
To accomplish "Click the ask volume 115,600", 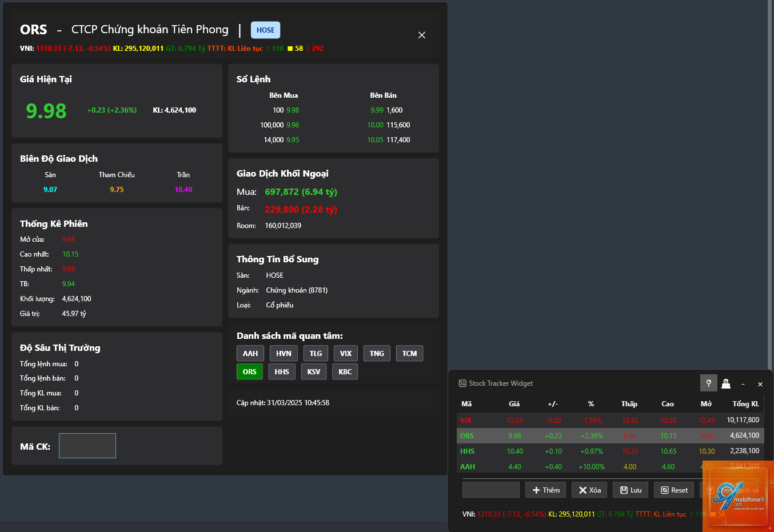I will click(398, 125).
